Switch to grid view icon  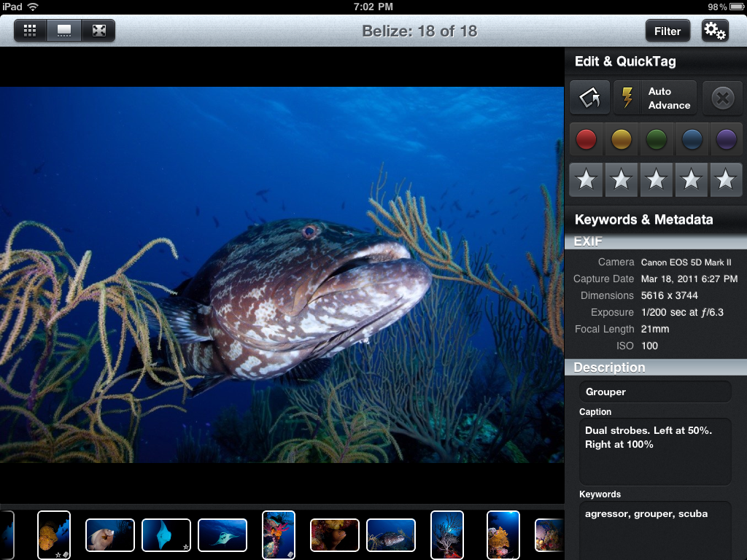tap(30, 31)
